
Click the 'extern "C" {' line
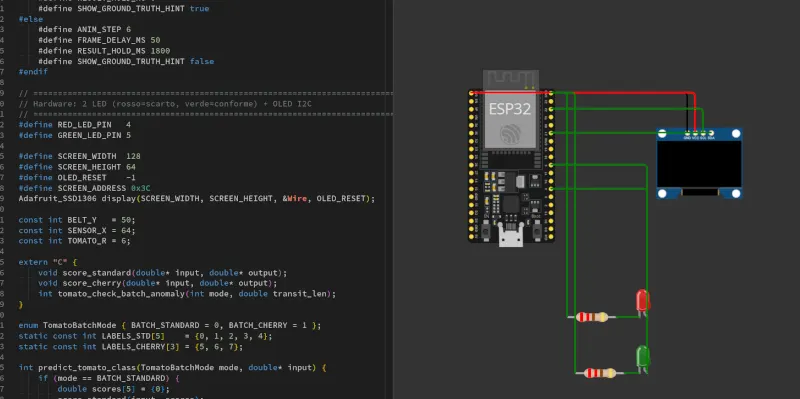click(47, 262)
